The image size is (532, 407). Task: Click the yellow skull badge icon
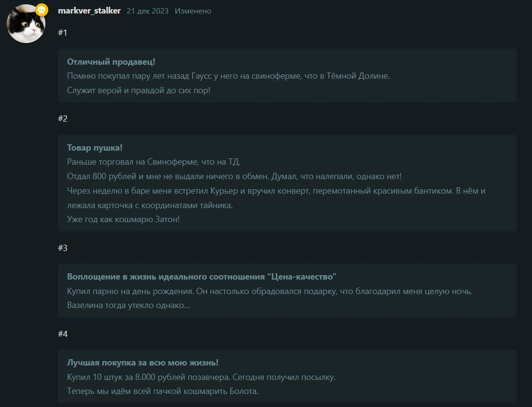(x=42, y=10)
